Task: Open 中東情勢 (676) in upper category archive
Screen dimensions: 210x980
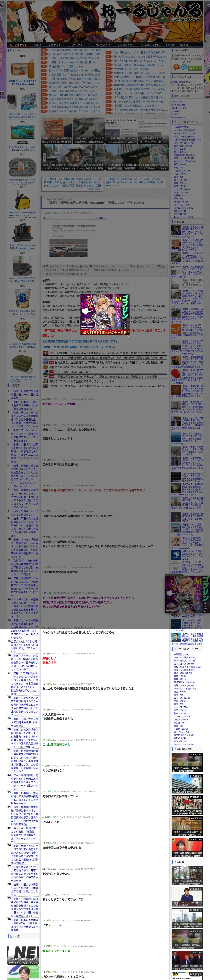Action: (181, 127)
